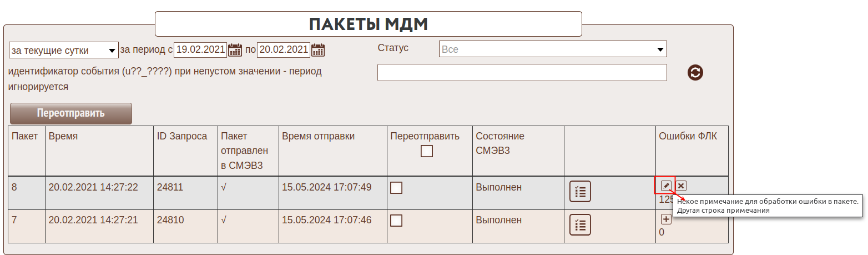Add a note with the plus icon
The height and width of the screenshot is (255, 868).
[666, 219]
